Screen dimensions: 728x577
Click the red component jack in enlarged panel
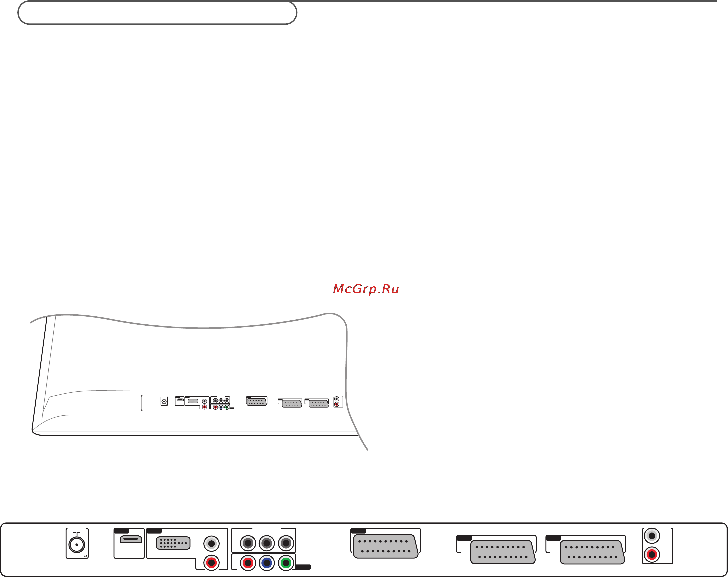248,563
